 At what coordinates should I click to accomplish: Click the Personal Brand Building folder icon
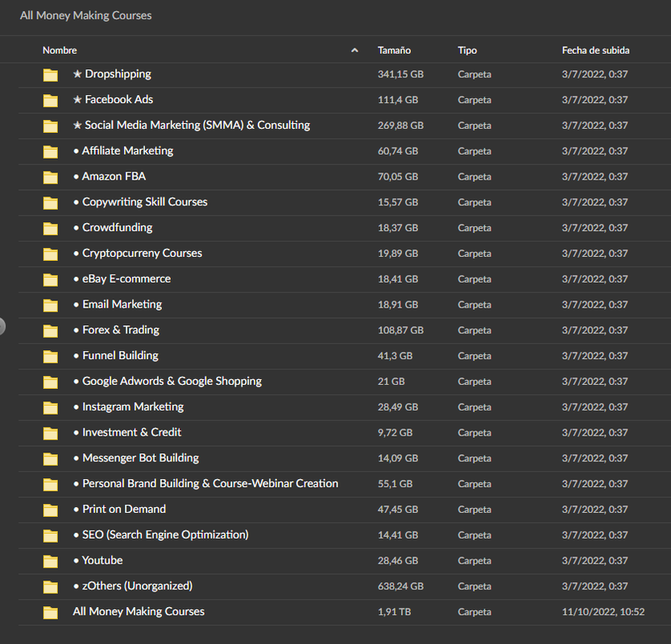(51, 485)
